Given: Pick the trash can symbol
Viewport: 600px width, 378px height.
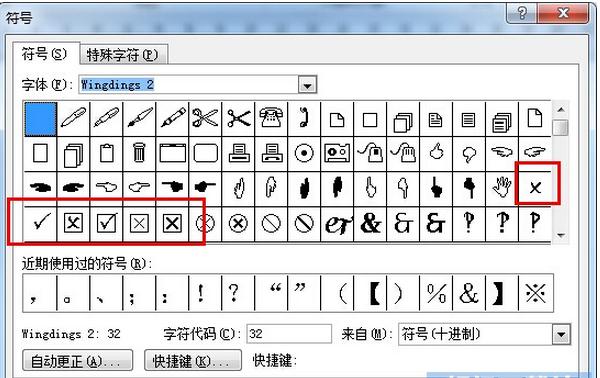Looking at the screenshot, I should click(x=139, y=154).
